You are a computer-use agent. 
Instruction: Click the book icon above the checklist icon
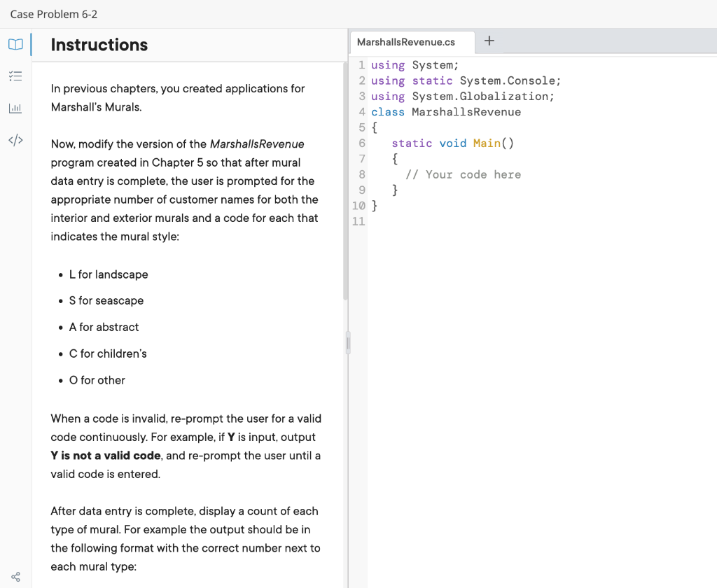(15, 43)
